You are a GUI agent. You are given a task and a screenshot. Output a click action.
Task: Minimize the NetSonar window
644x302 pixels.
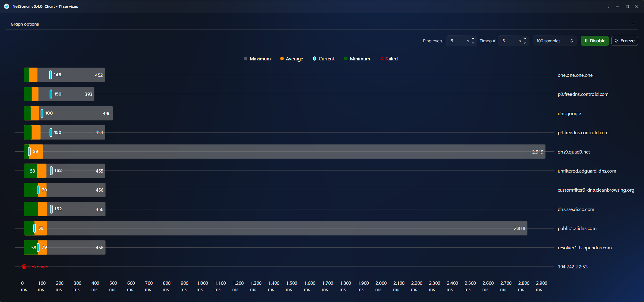point(618,6)
